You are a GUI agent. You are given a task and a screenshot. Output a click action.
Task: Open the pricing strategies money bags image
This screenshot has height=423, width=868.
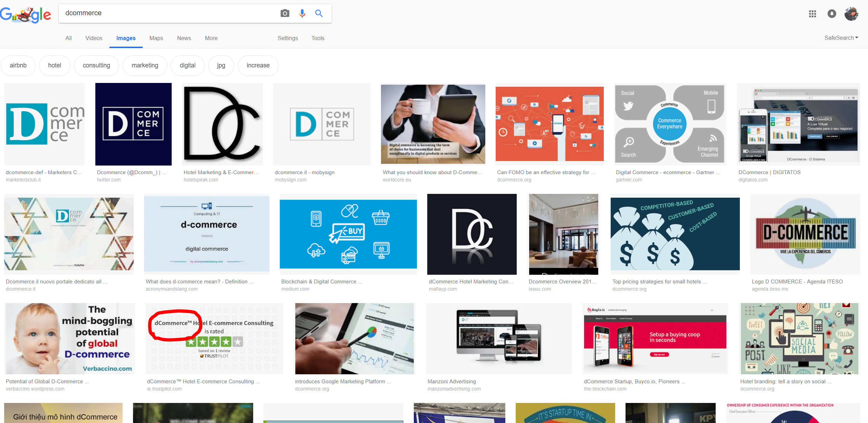click(x=675, y=234)
